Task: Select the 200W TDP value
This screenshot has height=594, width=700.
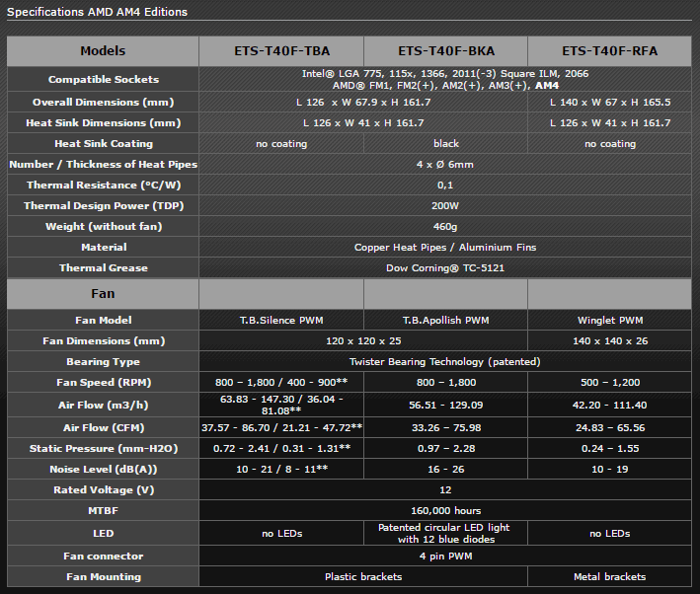Action: pos(446,205)
